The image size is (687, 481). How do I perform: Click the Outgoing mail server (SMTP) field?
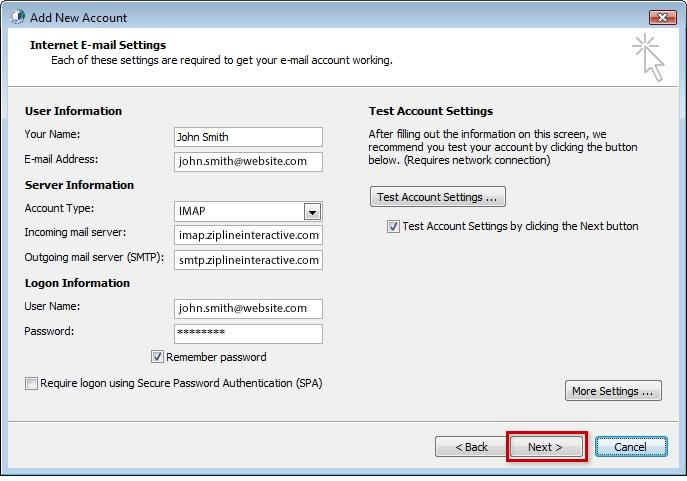click(248, 260)
